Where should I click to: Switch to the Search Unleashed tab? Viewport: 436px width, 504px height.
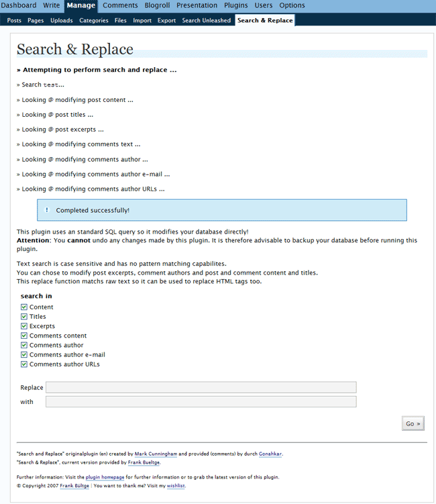(207, 20)
